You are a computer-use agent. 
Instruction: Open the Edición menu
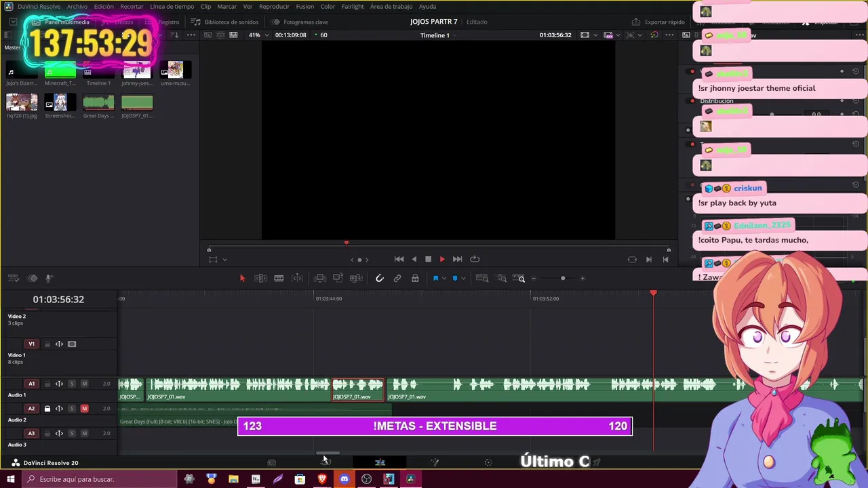pyautogui.click(x=104, y=6)
